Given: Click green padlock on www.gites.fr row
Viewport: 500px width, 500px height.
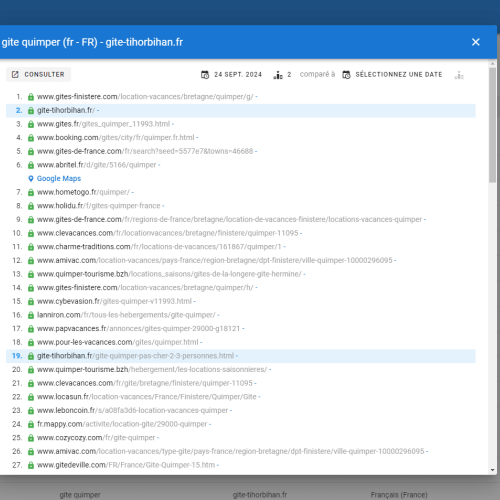Looking at the screenshot, I should coord(31,124).
